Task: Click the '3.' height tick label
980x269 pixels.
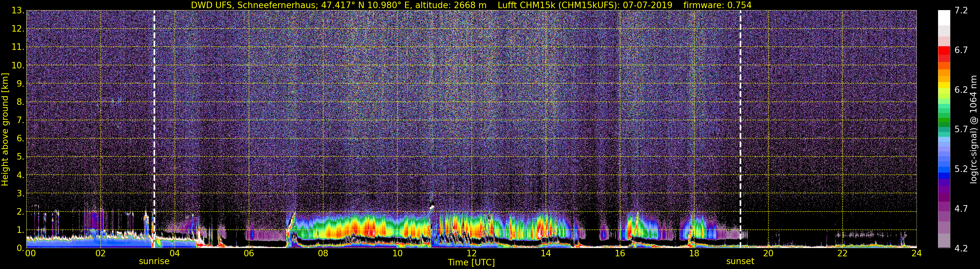Action: coord(20,193)
